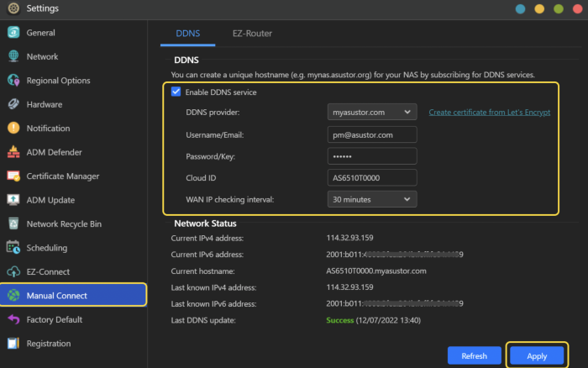Click the Notification alert icon
Image resolution: width=588 pixels, height=368 pixels.
pos(13,129)
